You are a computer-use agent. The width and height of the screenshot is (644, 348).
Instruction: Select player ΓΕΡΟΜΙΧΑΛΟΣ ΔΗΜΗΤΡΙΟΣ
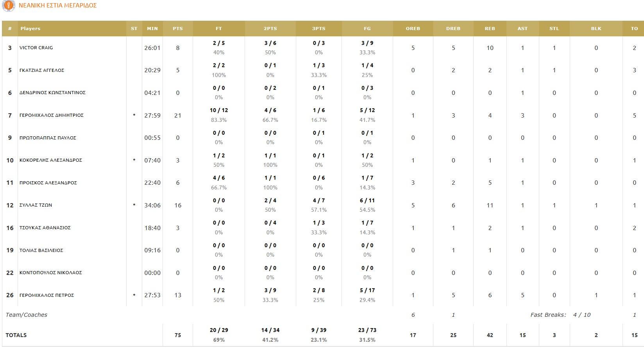click(x=52, y=115)
